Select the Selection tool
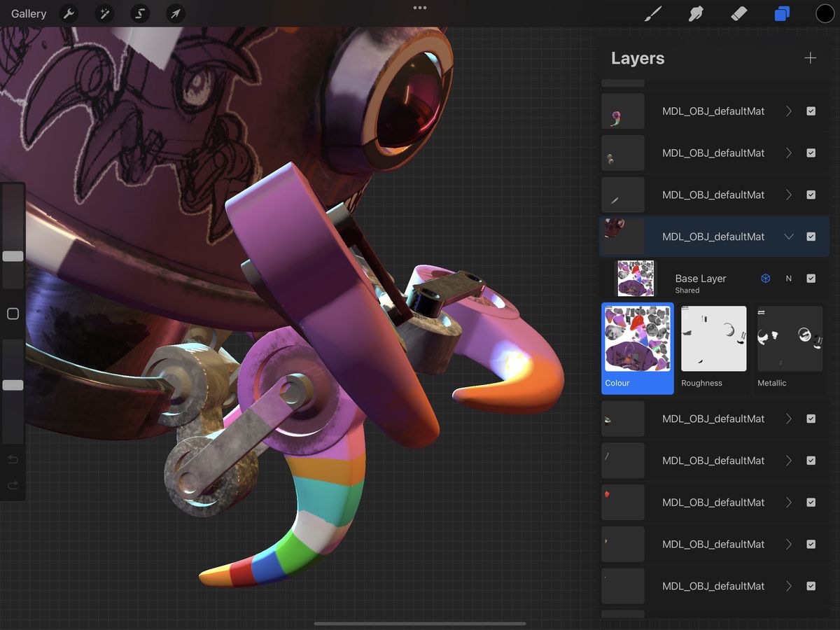840x630 pixels. tap(139, 13)
